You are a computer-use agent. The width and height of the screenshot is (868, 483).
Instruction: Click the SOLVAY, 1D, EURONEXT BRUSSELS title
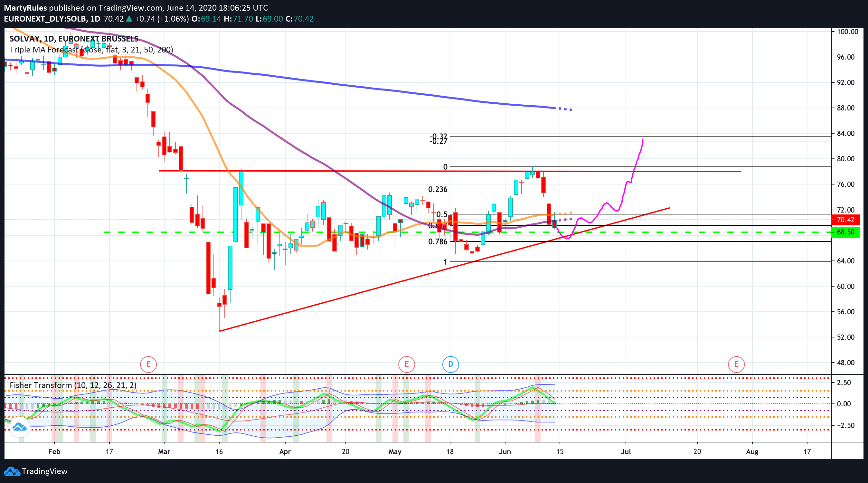point(74,39)
